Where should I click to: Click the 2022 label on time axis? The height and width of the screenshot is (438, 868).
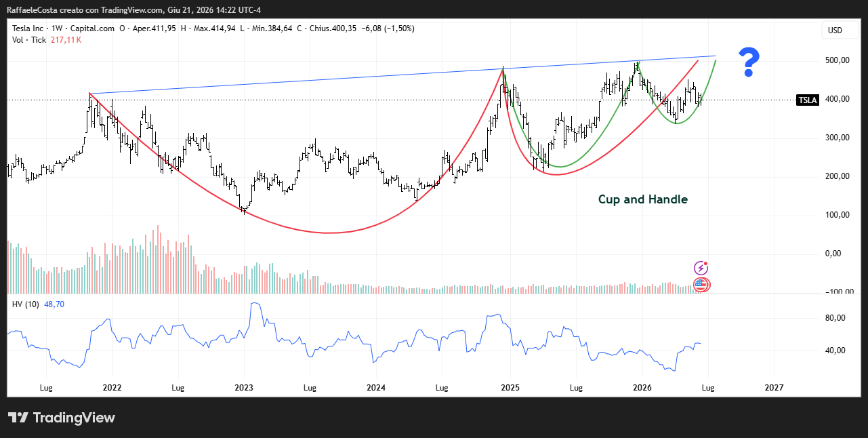tap(112, 388)
